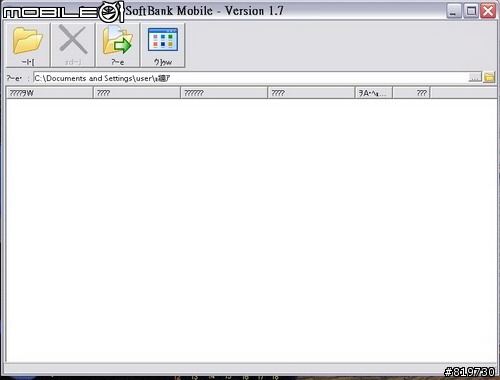Click the folder with green arrow export button
This screenshot has height=380, width=500.
point(118,45)
